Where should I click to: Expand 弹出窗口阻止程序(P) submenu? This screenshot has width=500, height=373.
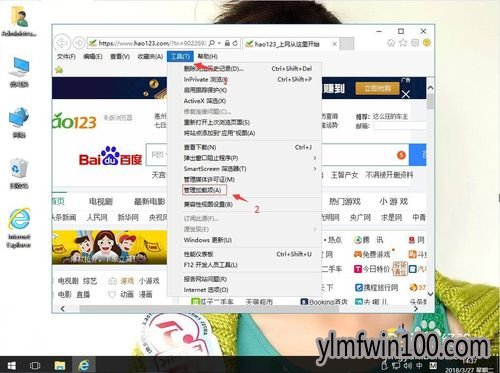tap(244, 158)
